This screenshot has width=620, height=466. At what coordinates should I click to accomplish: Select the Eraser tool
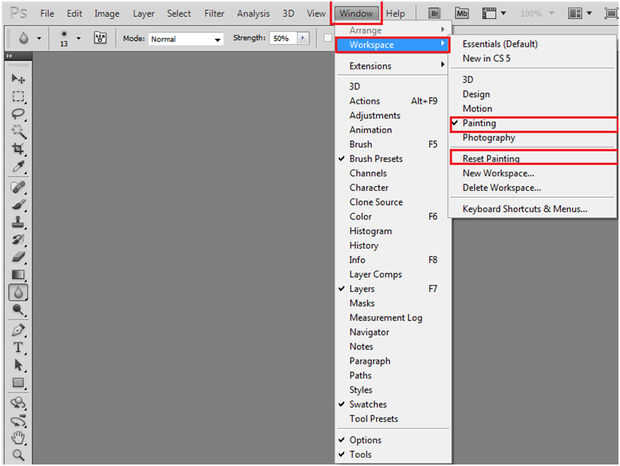click(x=18, y=257)
